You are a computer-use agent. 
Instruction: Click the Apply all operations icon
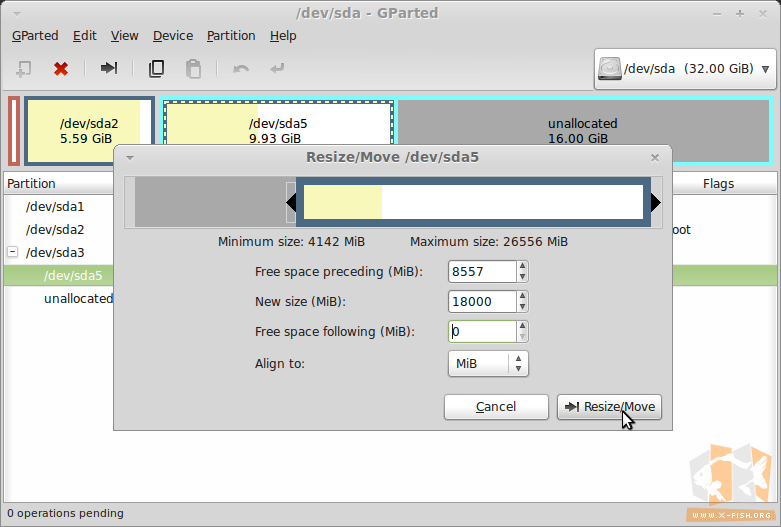(277, 68)
